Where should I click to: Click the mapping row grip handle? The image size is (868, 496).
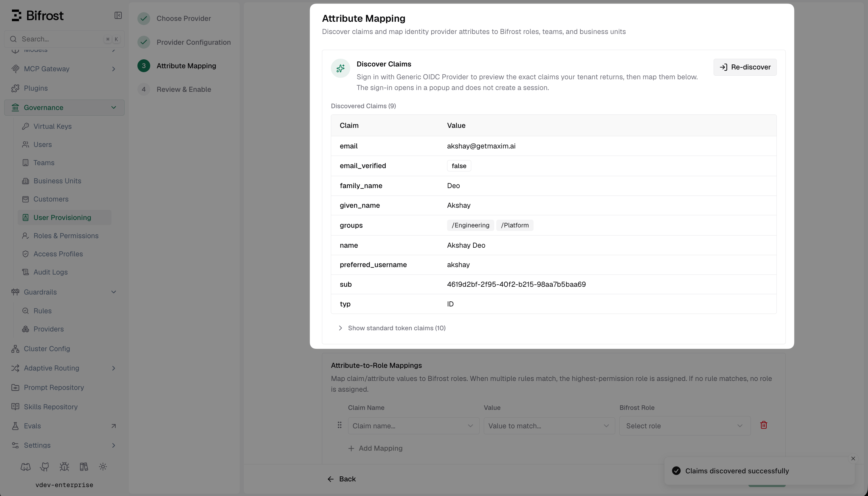click(339, 425)
